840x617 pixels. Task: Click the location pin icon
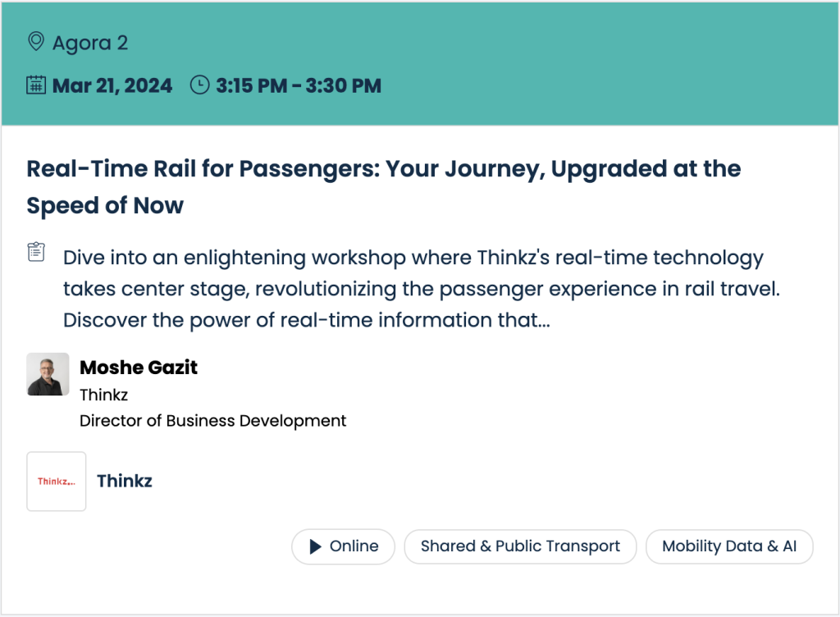[x=36, y=41]
